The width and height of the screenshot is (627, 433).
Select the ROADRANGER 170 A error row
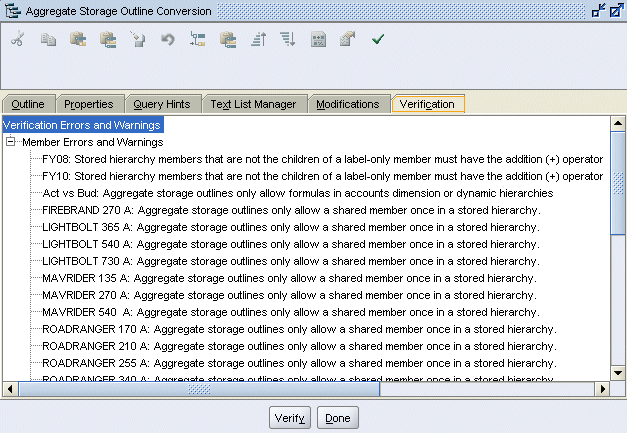pos(299,329)
